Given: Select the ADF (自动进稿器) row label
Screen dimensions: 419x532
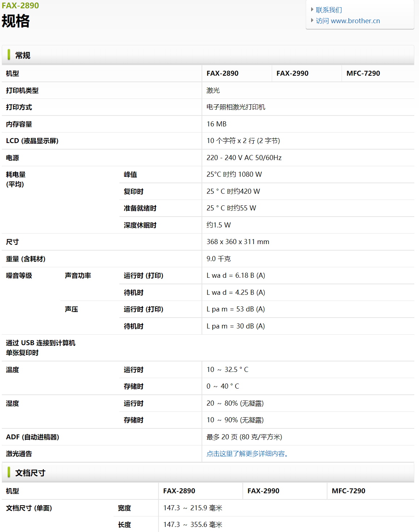Looking at the screenshot, I should pos(33,437).
